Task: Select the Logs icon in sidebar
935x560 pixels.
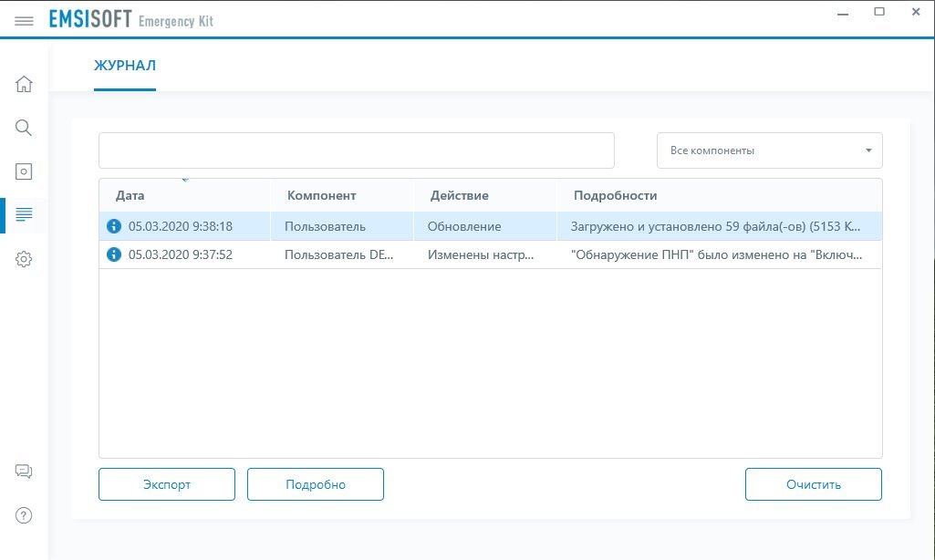Action: click(25, 215)
